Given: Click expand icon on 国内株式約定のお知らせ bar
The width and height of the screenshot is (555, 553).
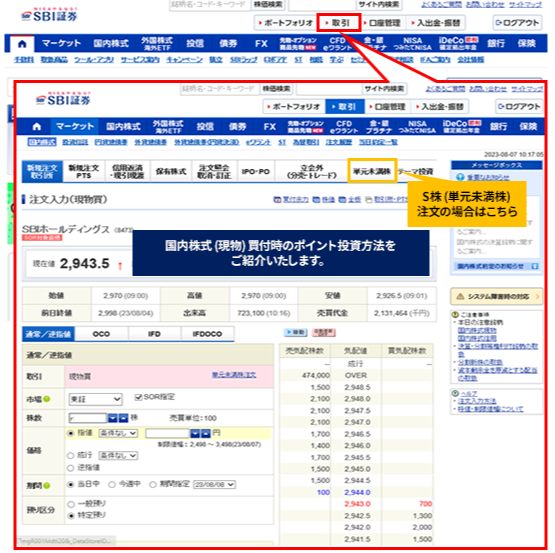Looking at the screenshot, I should click(535, 266).
